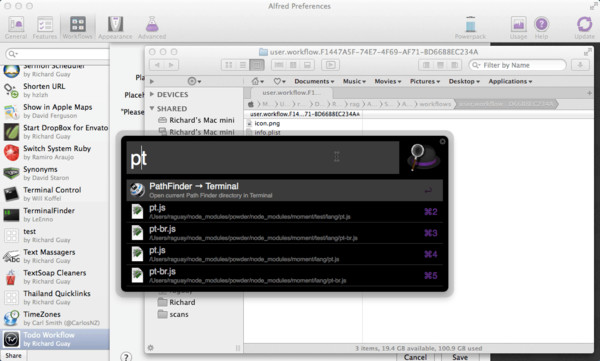The height and width of the screenshot is (361, 600).
Task: Open the Pictures dropdown menu
Action: click(425, 81)
